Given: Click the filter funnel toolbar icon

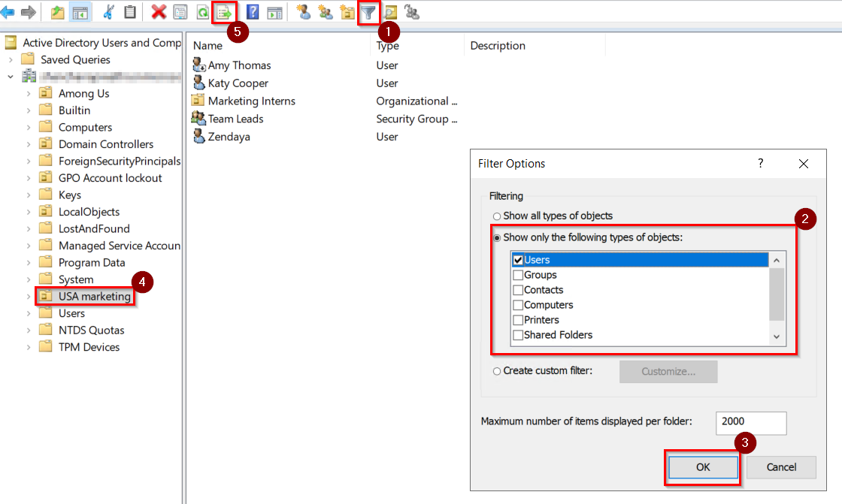Looking at the screenshot, I should tap(368, 12).
